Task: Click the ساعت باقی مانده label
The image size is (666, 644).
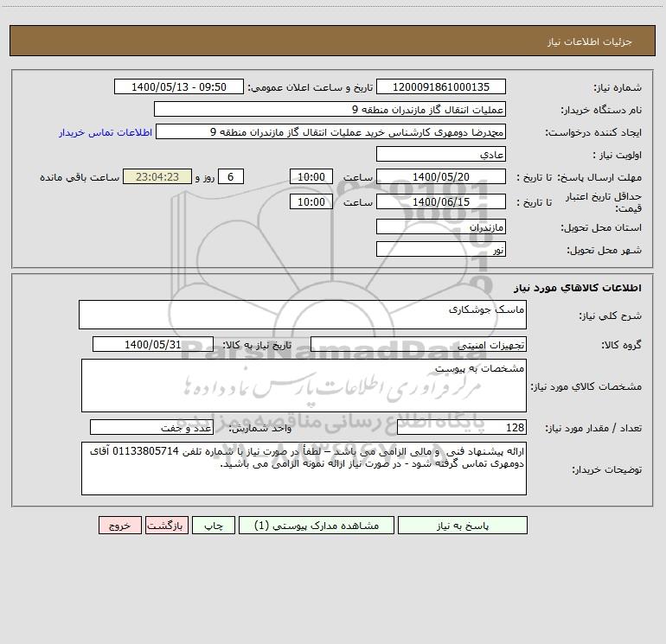Action: (80, 177)
